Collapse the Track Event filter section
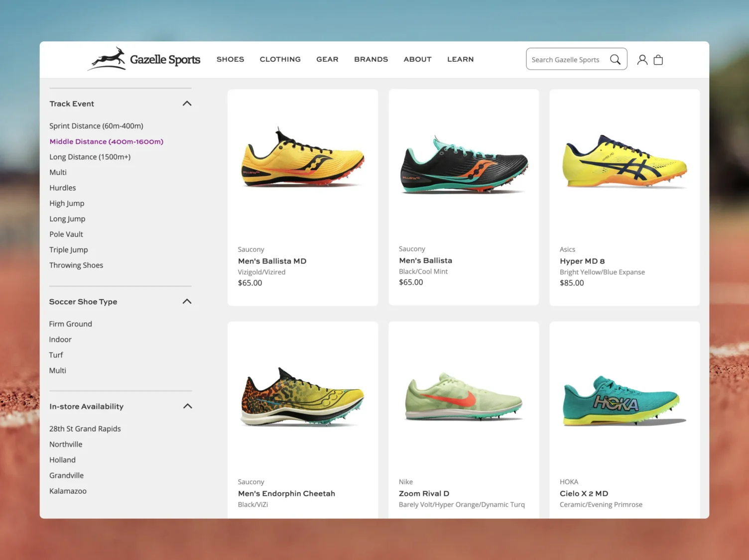Screen dimensions: 749x560 pyautogui.click(x=187, y=104)
